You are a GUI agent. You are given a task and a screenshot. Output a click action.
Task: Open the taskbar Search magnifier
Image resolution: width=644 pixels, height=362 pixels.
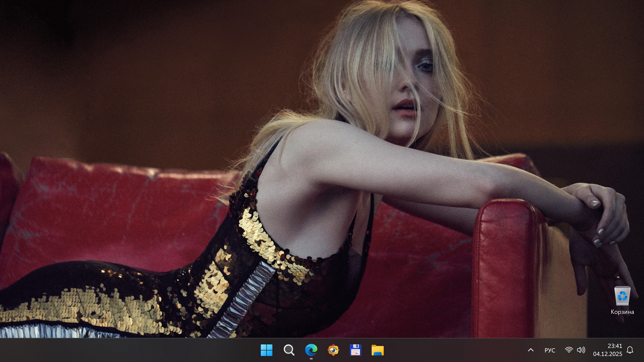(x=289, y=350)
